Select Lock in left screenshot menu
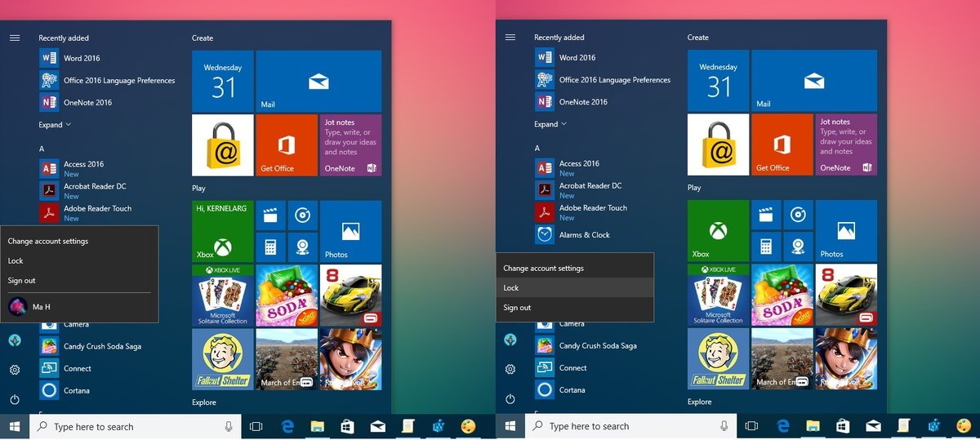Screen dimensions: 980x440 79,260
